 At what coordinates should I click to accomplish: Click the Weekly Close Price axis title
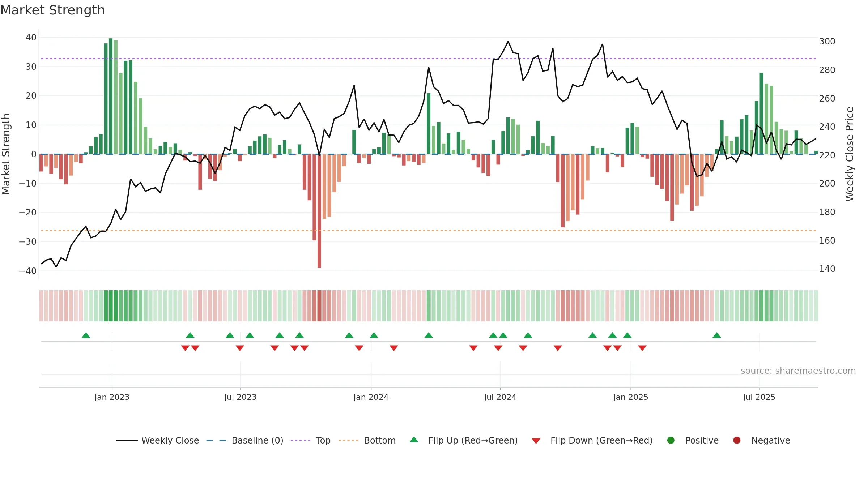pyautogui.click(x=850, y=154)
